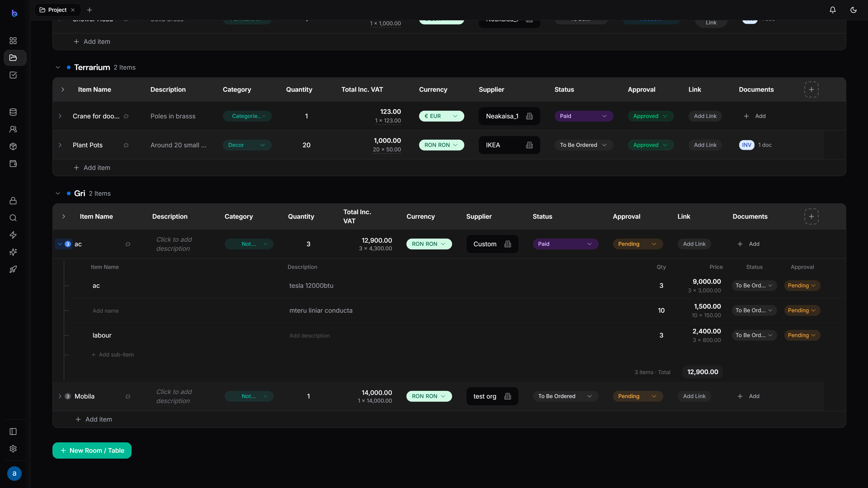This screenshot has width=868, height=488.
Task: Collapse the Gri section
Action: (58, 193)
